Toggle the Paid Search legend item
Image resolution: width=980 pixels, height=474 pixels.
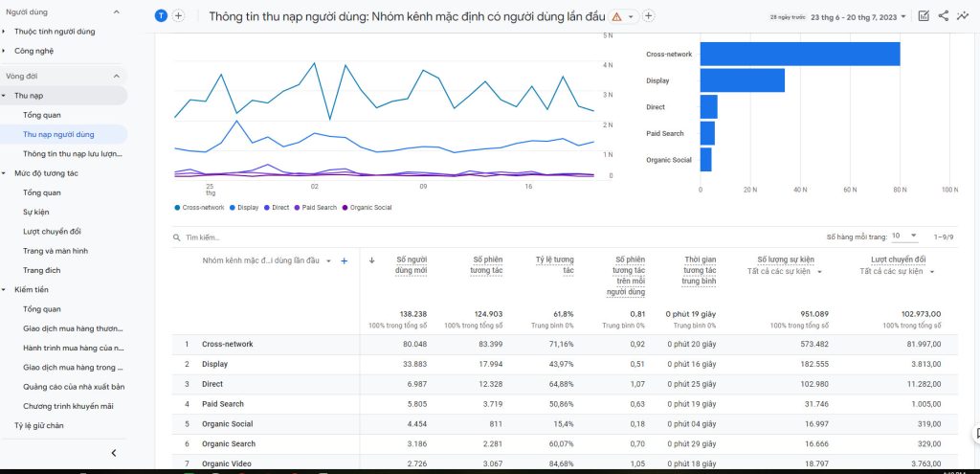click(x=315, y=207)
